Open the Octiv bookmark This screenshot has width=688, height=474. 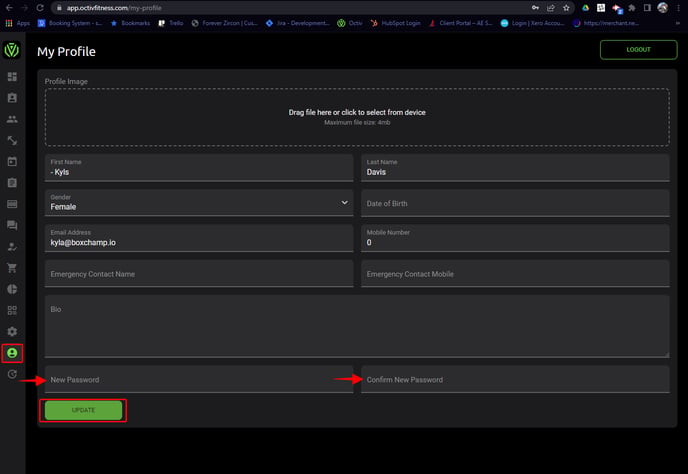[350, 23]
